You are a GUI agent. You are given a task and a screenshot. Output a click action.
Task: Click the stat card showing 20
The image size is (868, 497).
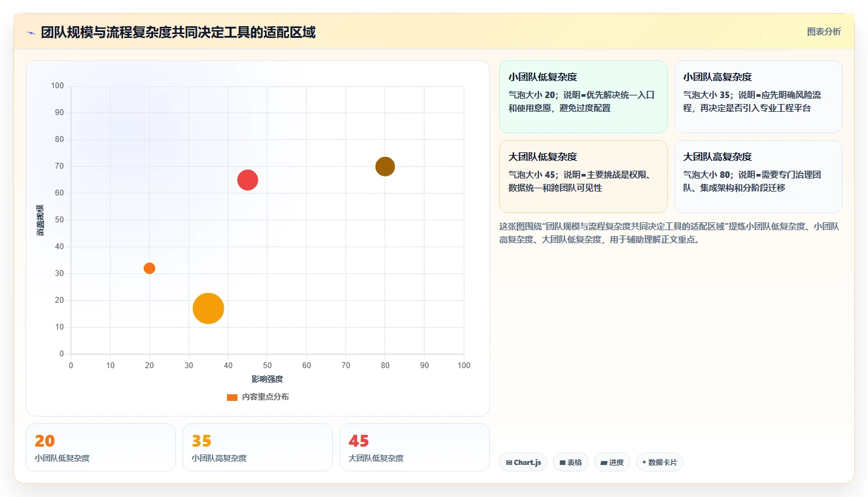click(x=101, y=447)
